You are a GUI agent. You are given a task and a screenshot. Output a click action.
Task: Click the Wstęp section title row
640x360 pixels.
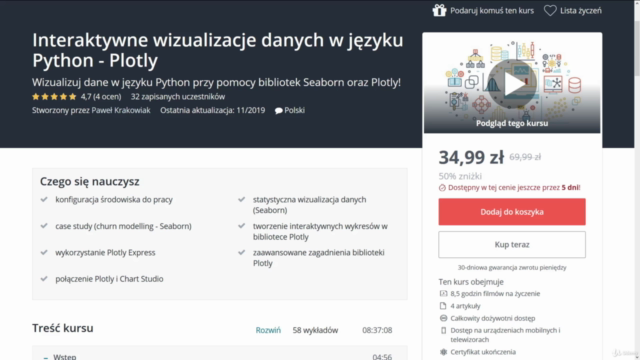coord(220,354)
